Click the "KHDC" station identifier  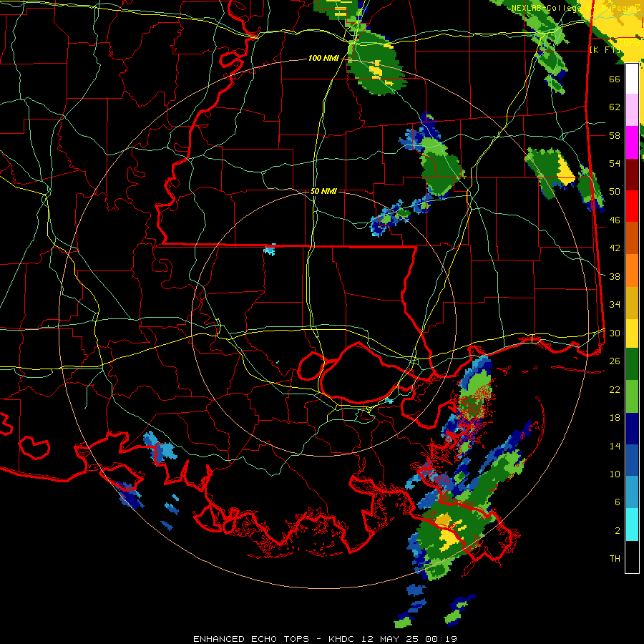341,639
